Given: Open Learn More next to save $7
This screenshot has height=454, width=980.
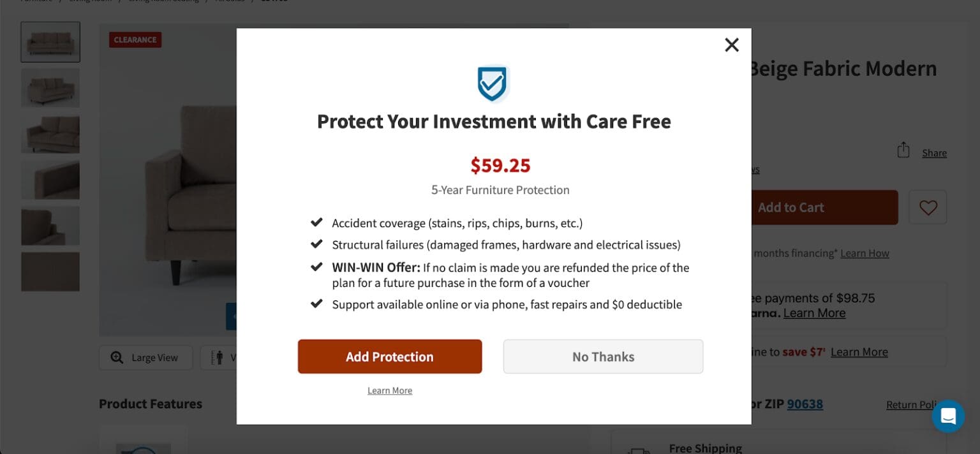Looking at the screenshot, I should pyautogui.click(x=859, y=351).
